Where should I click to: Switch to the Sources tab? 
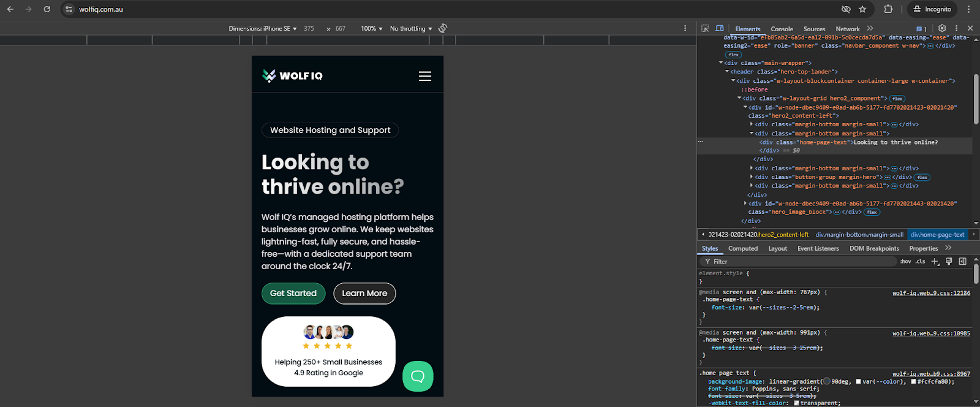814,29
